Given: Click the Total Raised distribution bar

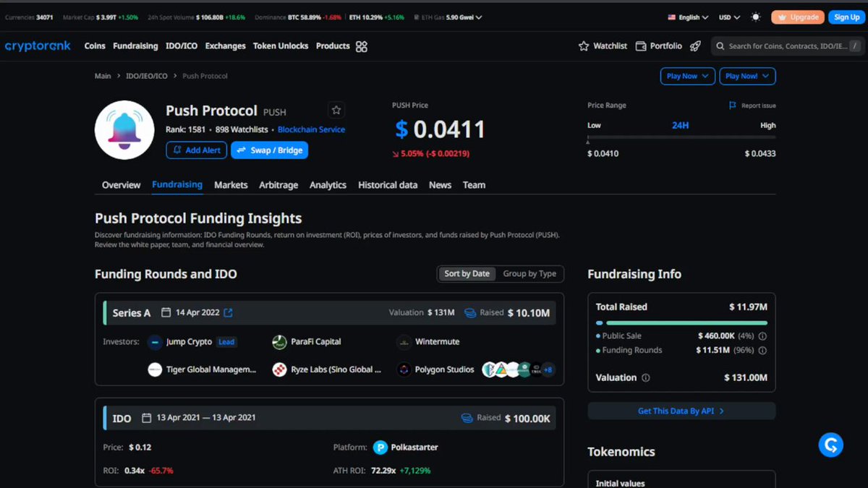Looking at the screenshot, I should pyautogui.click(x=681, y=322).
